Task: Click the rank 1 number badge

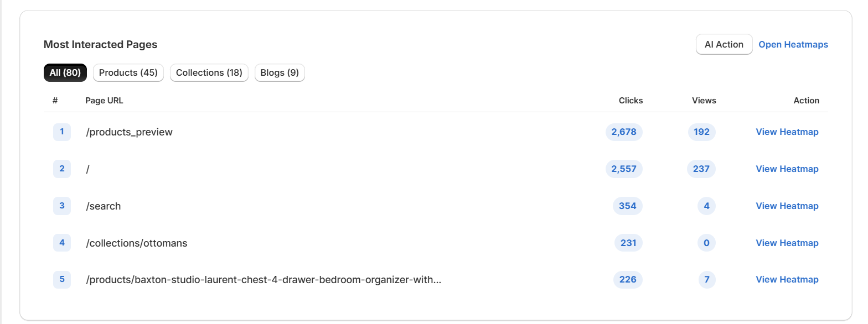Action: click(x=61, y=132)
